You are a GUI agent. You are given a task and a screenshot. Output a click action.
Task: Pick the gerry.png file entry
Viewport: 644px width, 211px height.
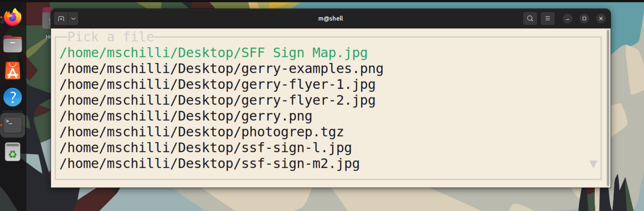(x=186, y=116)
